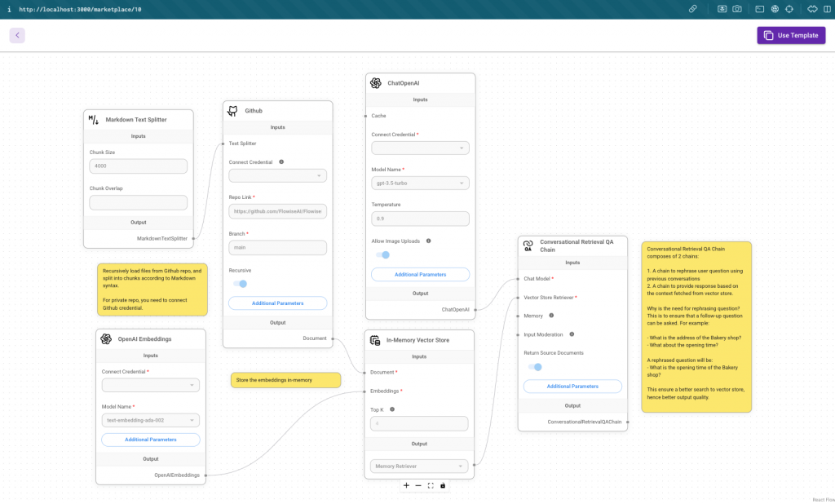The image size is (835, 504).
Task: Open ChatOpenAI Connect Credential dropdown
Action: (420, 148)
